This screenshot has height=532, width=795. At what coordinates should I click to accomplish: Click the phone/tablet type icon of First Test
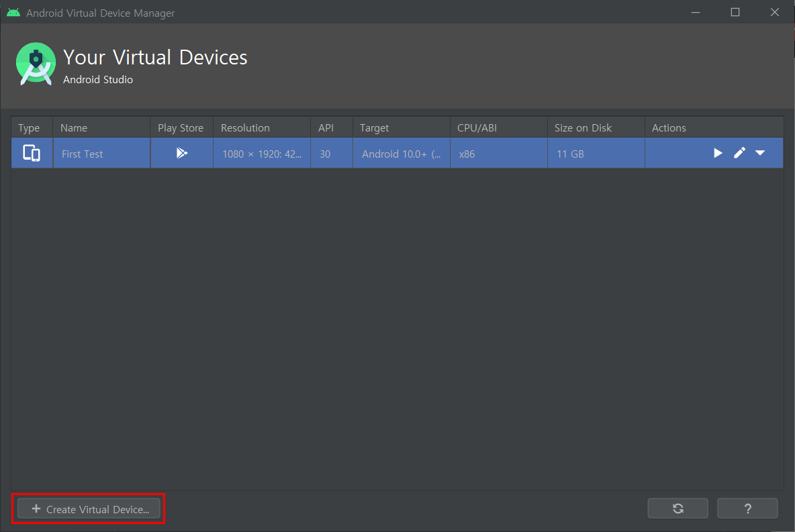[x=32, y=153]
